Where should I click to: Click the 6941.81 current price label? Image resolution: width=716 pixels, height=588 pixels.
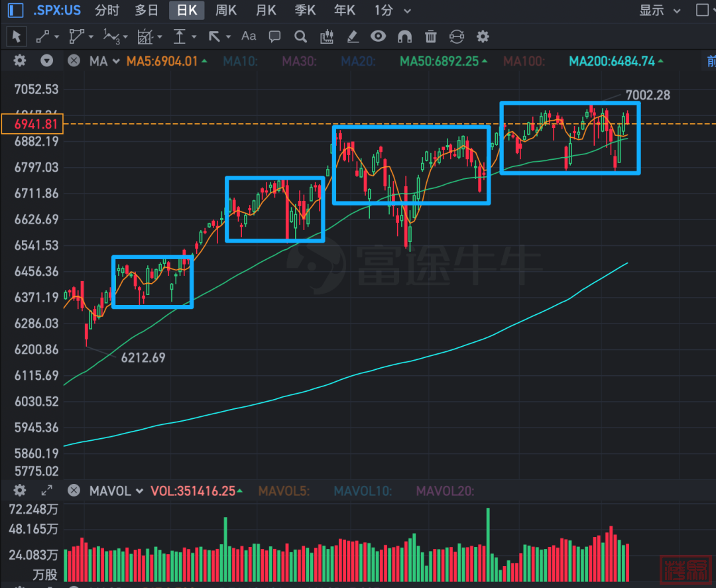32,123
